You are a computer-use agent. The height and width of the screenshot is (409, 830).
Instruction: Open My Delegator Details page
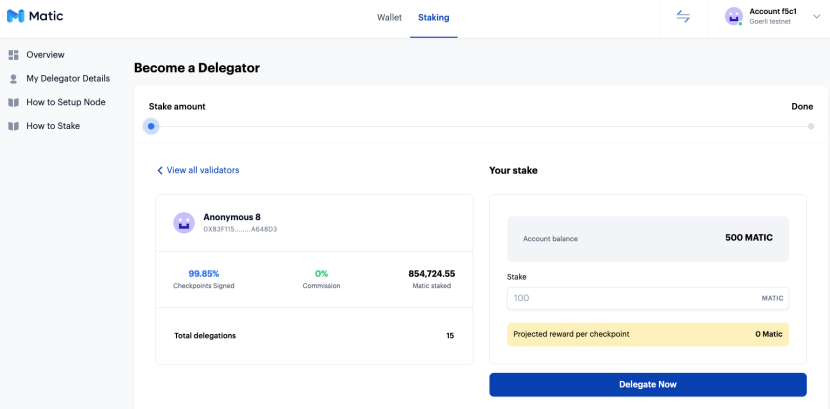68,78
